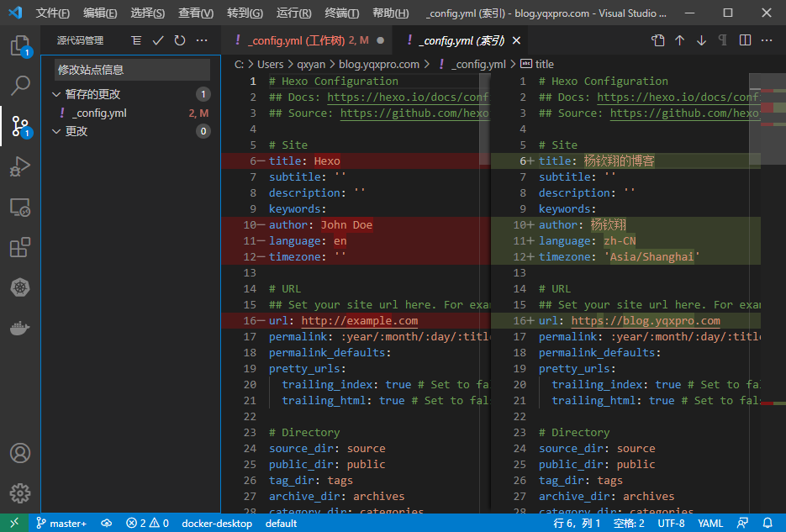Image resolution: width=786 pixels, height=532 pixels.
Task: Open the Accounts menu
Action: [20, 453]
